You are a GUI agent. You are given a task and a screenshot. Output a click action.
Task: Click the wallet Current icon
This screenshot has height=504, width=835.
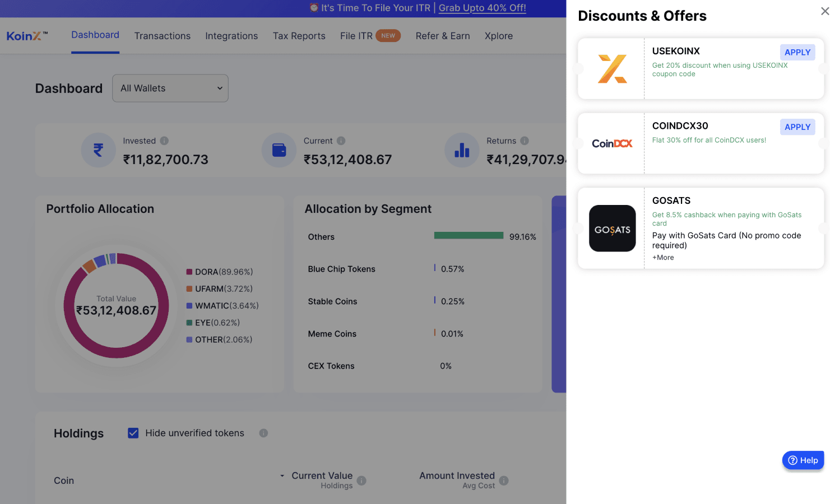[x=279, y=150]
